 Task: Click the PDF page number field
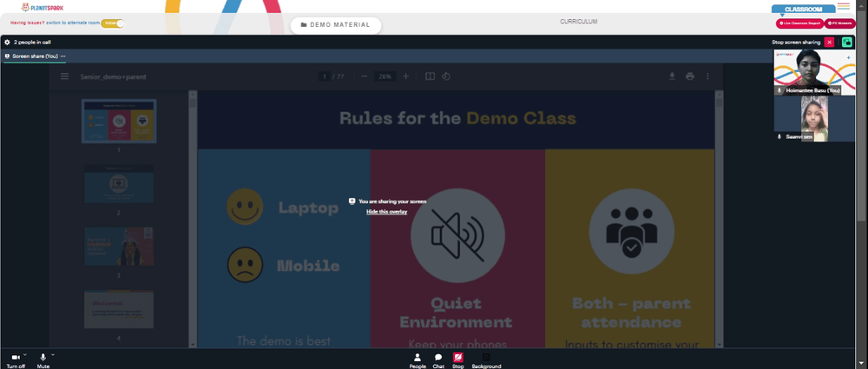tap(325, 76)
